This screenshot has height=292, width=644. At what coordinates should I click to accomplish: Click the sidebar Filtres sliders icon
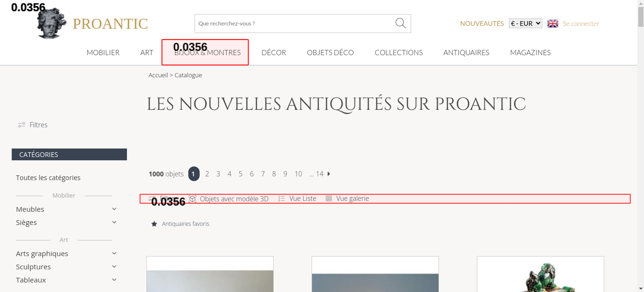tap(22, 125)
